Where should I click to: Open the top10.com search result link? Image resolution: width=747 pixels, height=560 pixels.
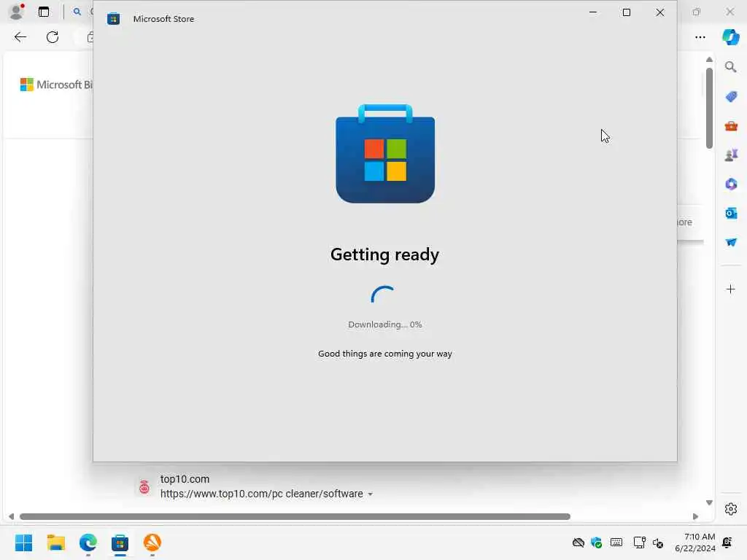click(x=261, y=494)
